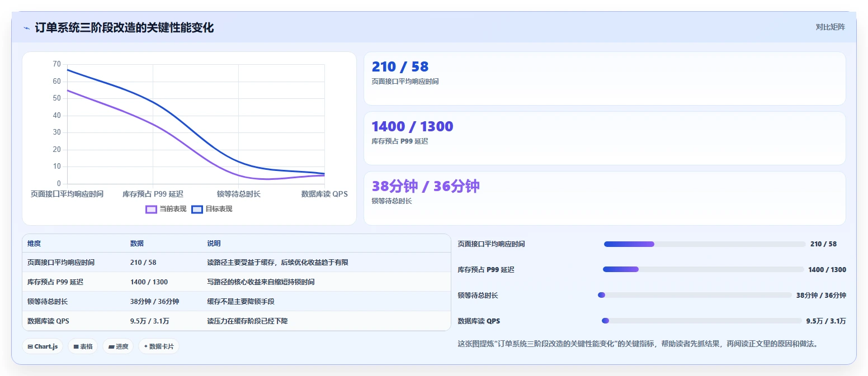Viewport: 868px width, 376px height.
Task: Click the progress value 210 / 58
Action: coord(823,244)
